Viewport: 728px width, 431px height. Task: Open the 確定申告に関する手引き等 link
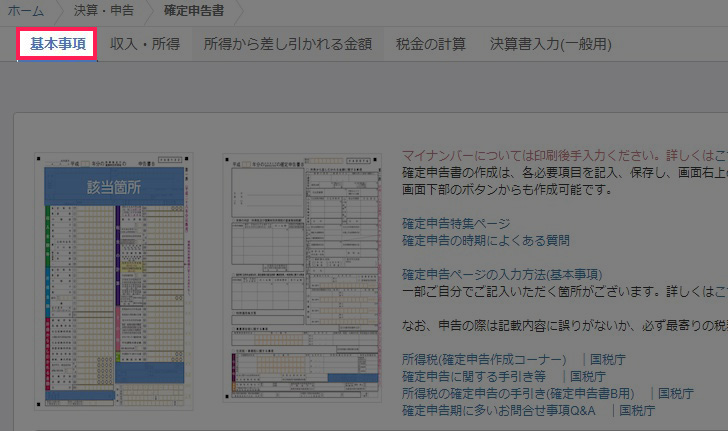click(473, 376)
